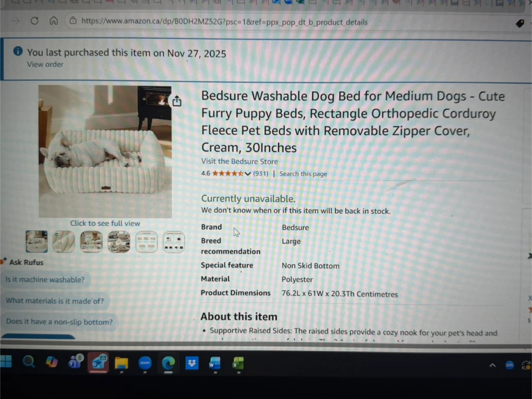Show hidden system tray icons chevron
The height and width of the screenshot is (399, 532).
(x=492, y=365)
